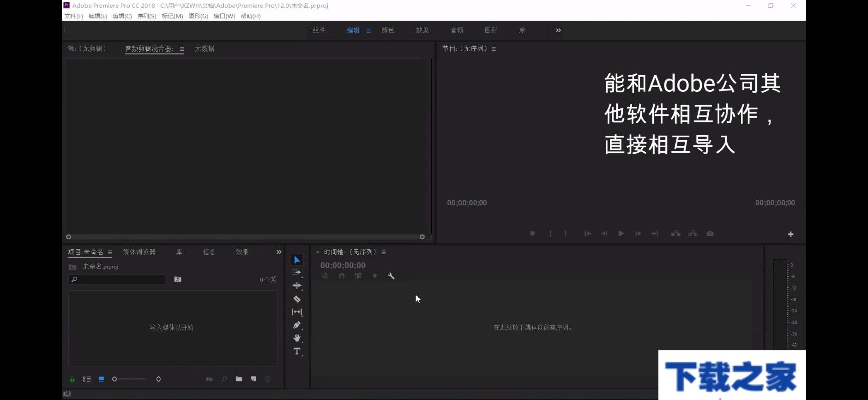
Task: Toggle project read-only lock icon
Action: tap(72, 379)
